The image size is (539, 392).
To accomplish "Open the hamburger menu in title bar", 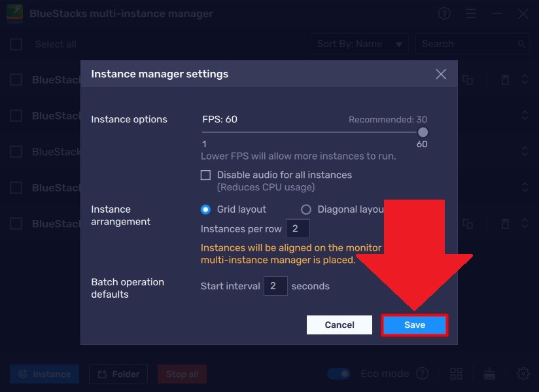I will (471, 13).
